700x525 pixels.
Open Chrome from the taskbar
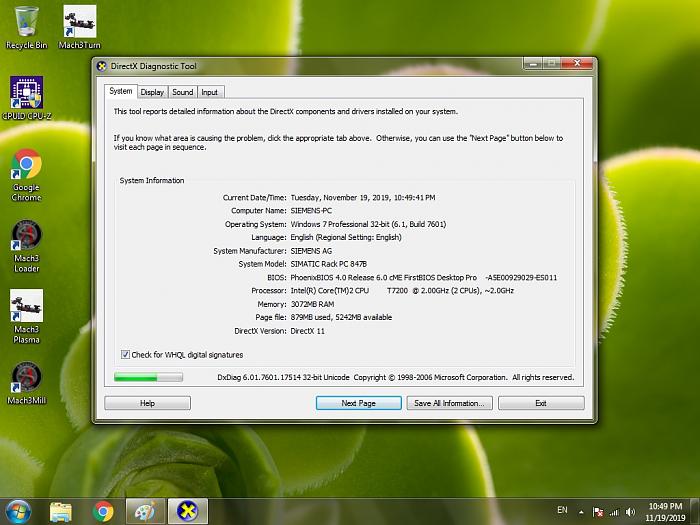pyautogui.click(x=103, y=512)
